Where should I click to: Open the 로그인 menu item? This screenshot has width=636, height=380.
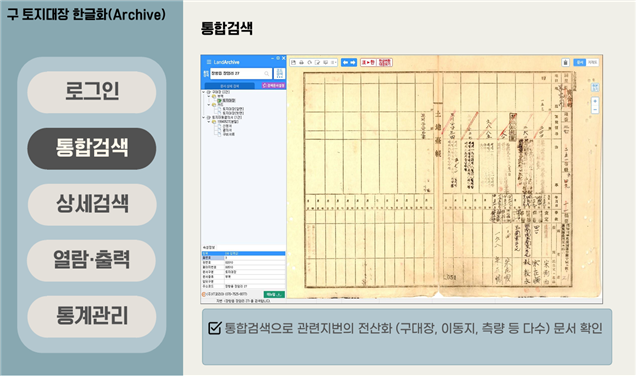click(x=92, y=92)
